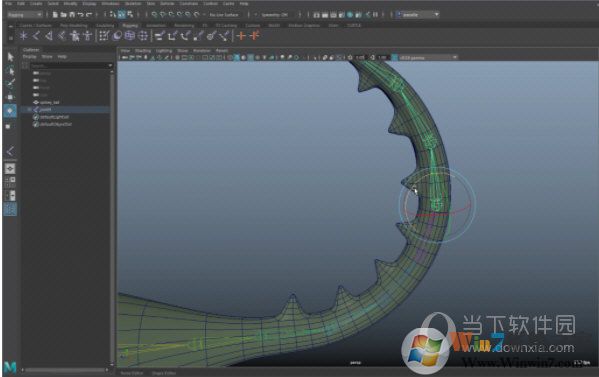
Task: Choose last-used joint tool in toolbox
Action: 10,151
